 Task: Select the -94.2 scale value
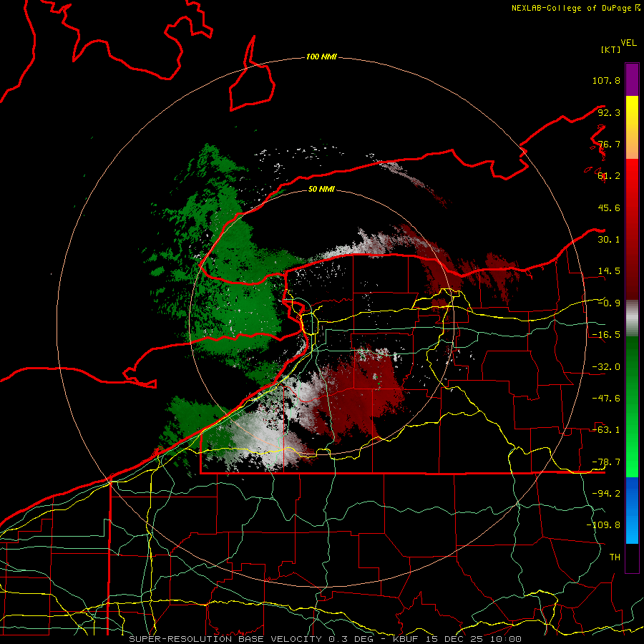[606, 494]
